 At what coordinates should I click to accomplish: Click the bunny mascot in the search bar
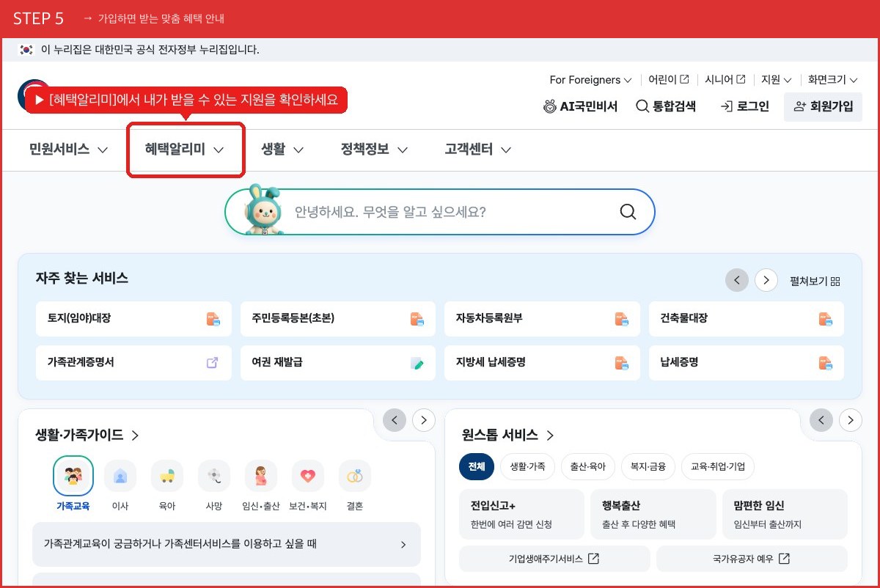pyautogui.click(x=263, y=210)
